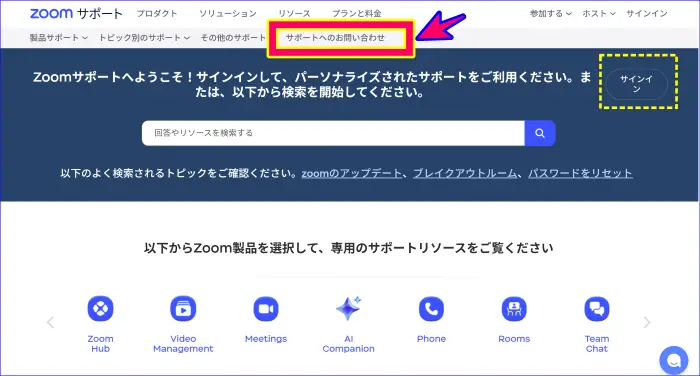Click the Zoom Hub label text
Screen dimensions: 700x376
(100, 344)
